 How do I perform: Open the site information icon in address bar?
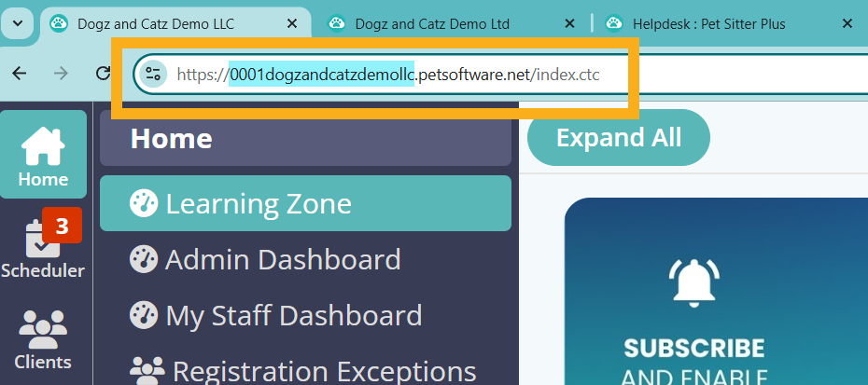152,75
